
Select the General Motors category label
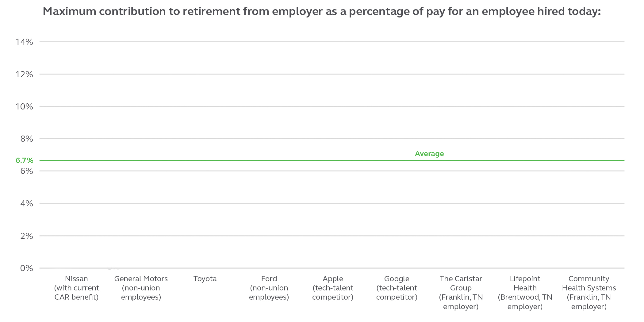[x=141, y=288]
